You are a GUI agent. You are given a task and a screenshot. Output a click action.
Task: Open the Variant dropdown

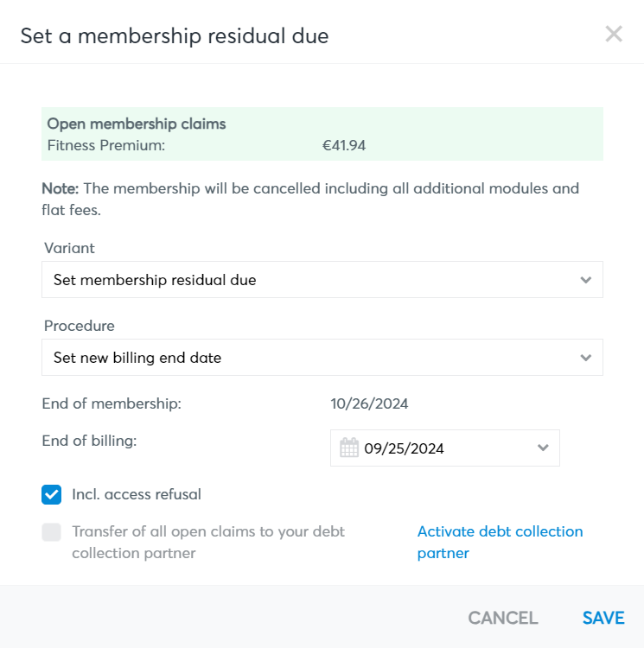pos(322,279)
